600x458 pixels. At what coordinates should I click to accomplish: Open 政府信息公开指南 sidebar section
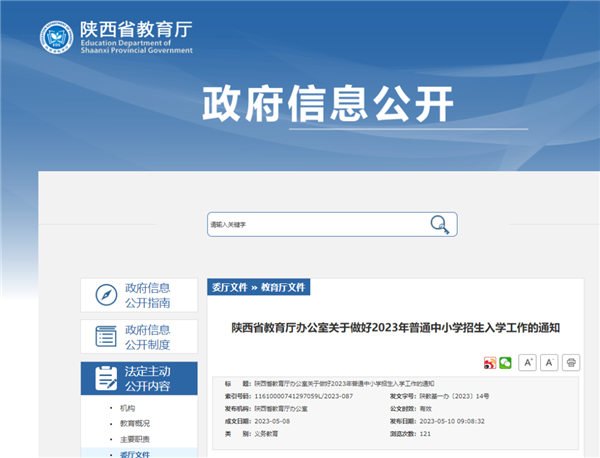(147, 296)
